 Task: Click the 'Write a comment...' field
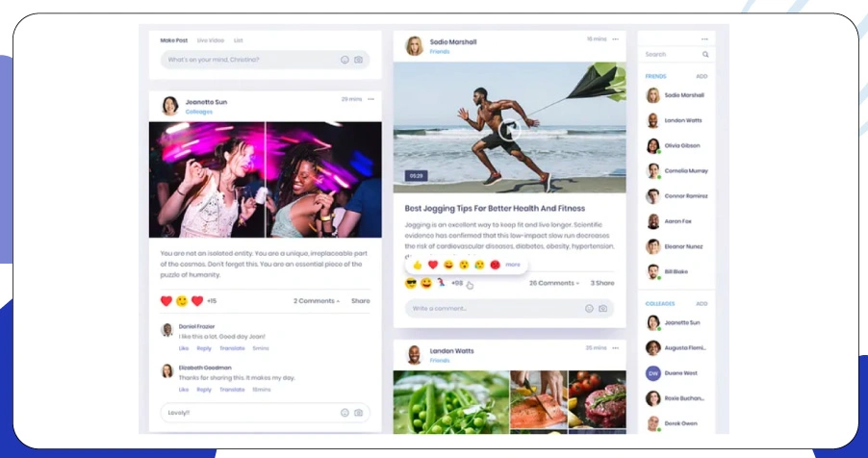click(x=509, y=309)
